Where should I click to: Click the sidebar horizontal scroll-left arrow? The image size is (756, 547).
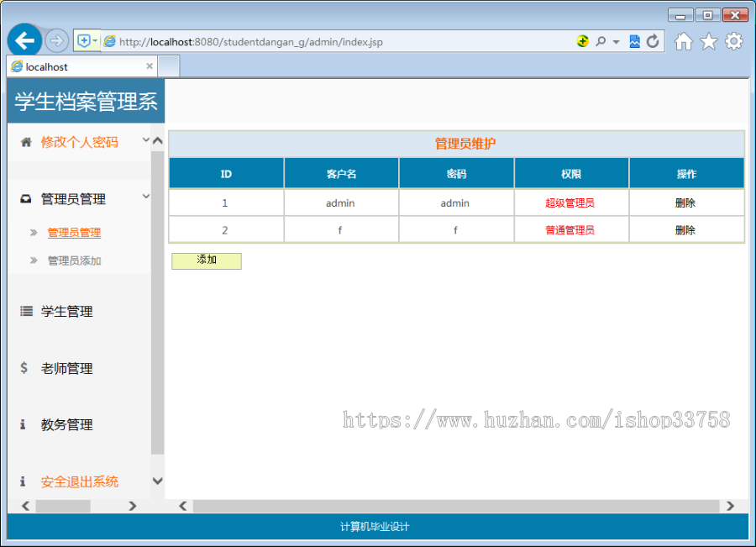25,506
